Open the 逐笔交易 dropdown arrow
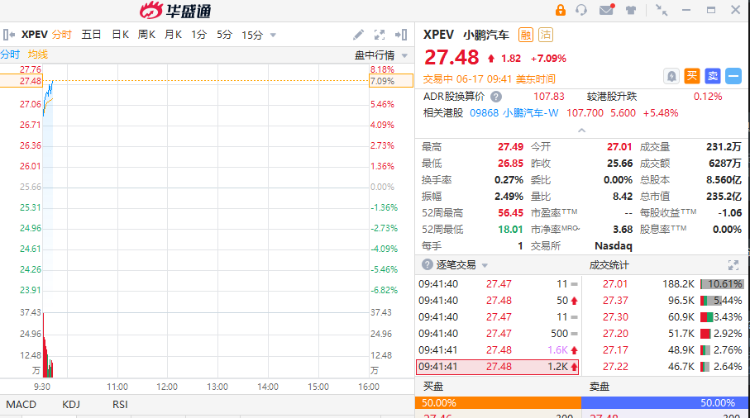This screenshot has width=750, height=418. (x=485, y=265)
